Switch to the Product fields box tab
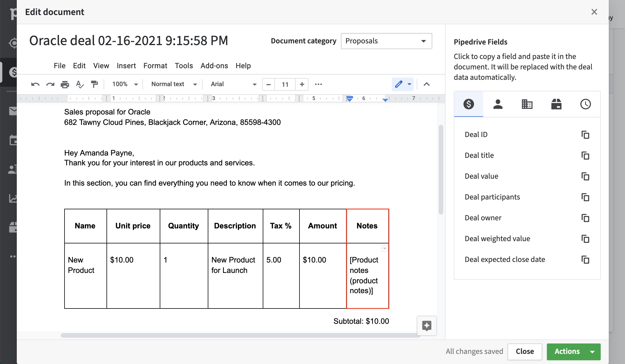 (x=556, y=104)
